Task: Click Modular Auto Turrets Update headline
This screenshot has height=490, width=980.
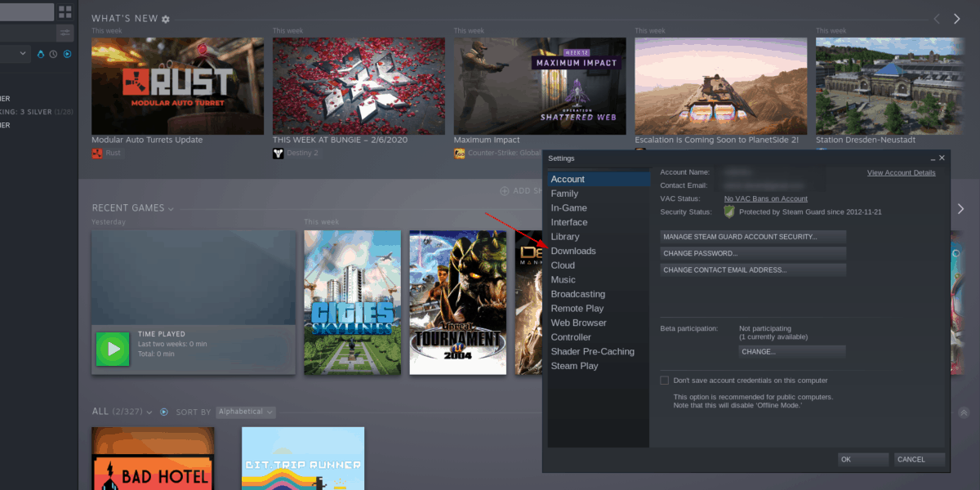Action: [x=147, y=140]
